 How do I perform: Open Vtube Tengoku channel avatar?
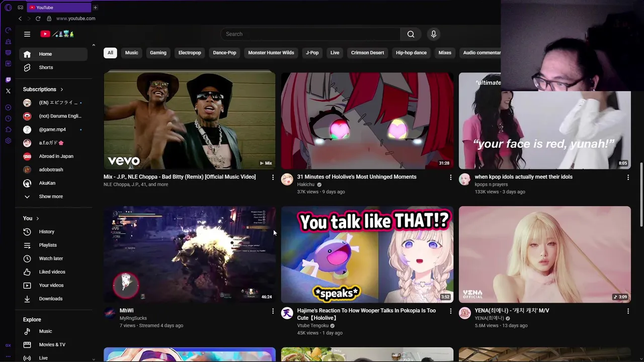click(x=287, y=313)
